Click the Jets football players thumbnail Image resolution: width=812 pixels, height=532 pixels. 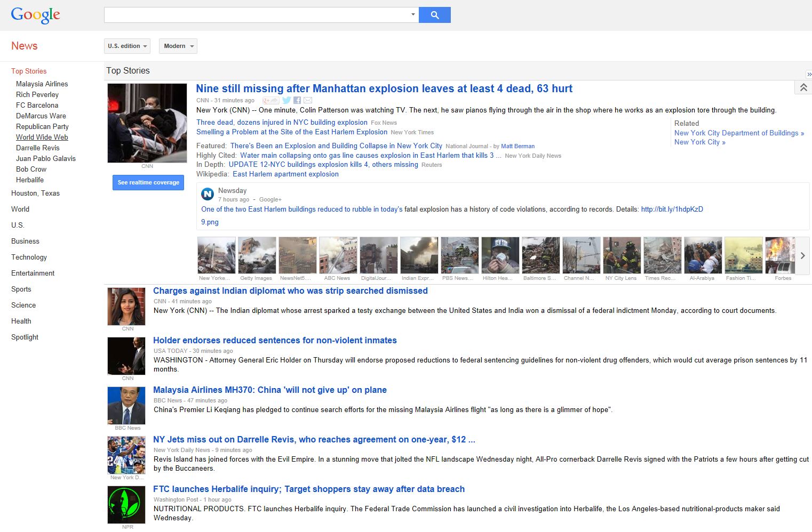pos(126,455)
